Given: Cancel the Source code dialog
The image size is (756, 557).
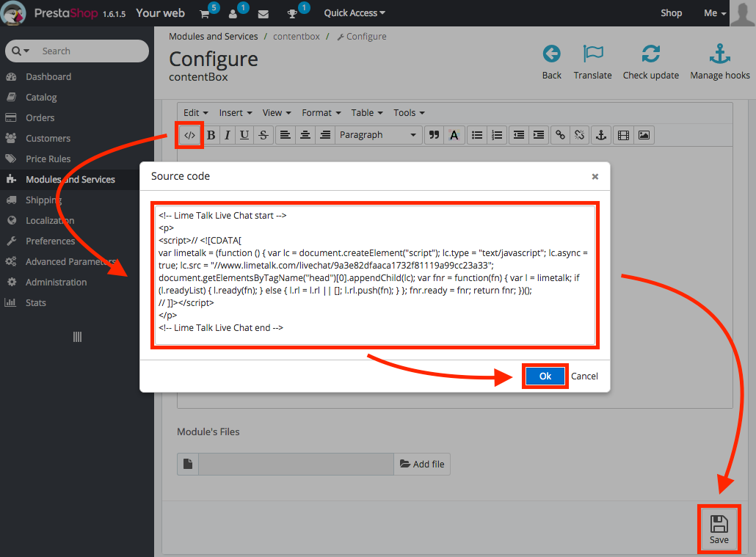Looking at the screenshot, I should (x=584, y=376).
